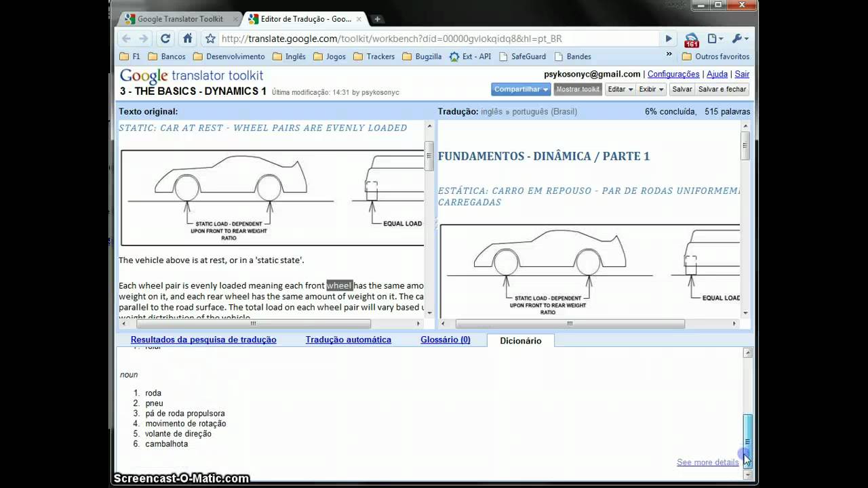Click the dictionary entry volante de direção
The width and height of the screenshot is (868, 488).
[x=178, y=434]
